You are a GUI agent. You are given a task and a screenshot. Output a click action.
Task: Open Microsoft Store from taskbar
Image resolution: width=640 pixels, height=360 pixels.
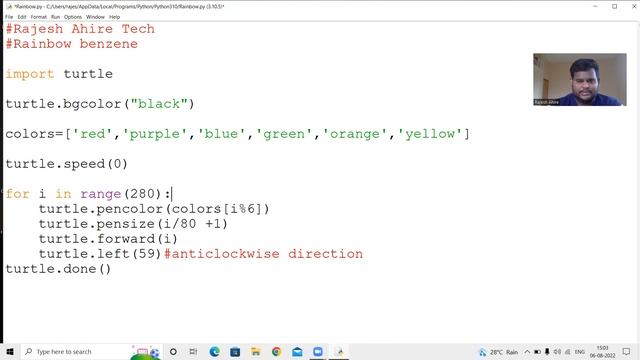pyautogui.click(x=235, y=351)
